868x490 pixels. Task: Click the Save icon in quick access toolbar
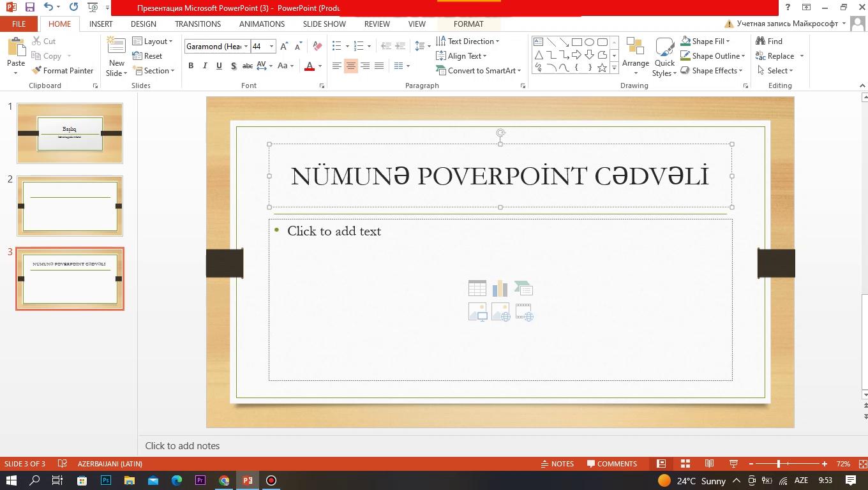click(29, 7)
